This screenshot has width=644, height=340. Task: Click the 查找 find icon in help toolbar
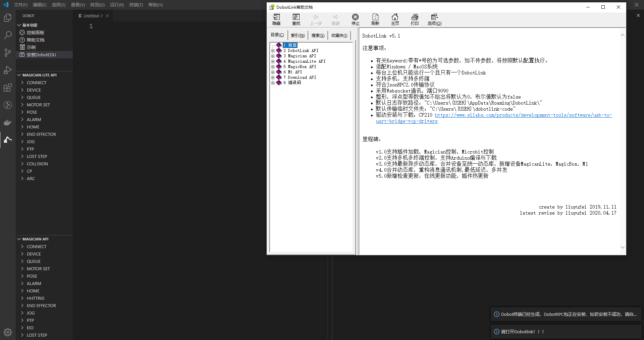tap(296, 20)
